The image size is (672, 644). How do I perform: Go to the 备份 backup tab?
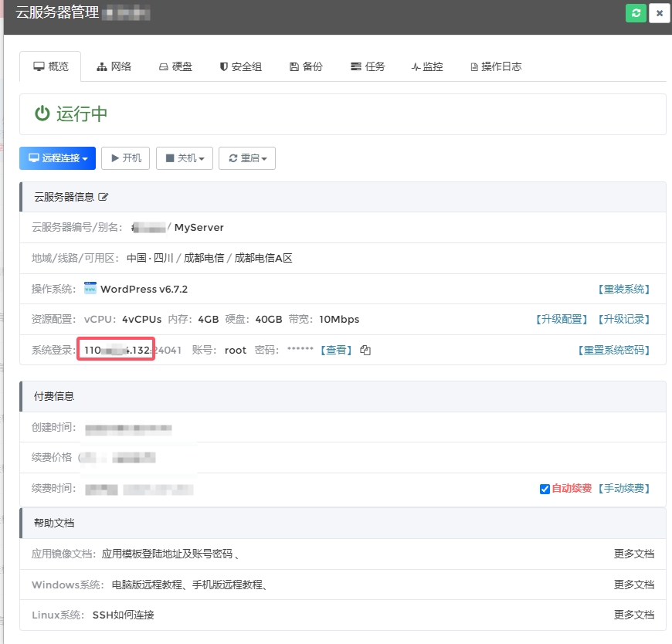306,66
